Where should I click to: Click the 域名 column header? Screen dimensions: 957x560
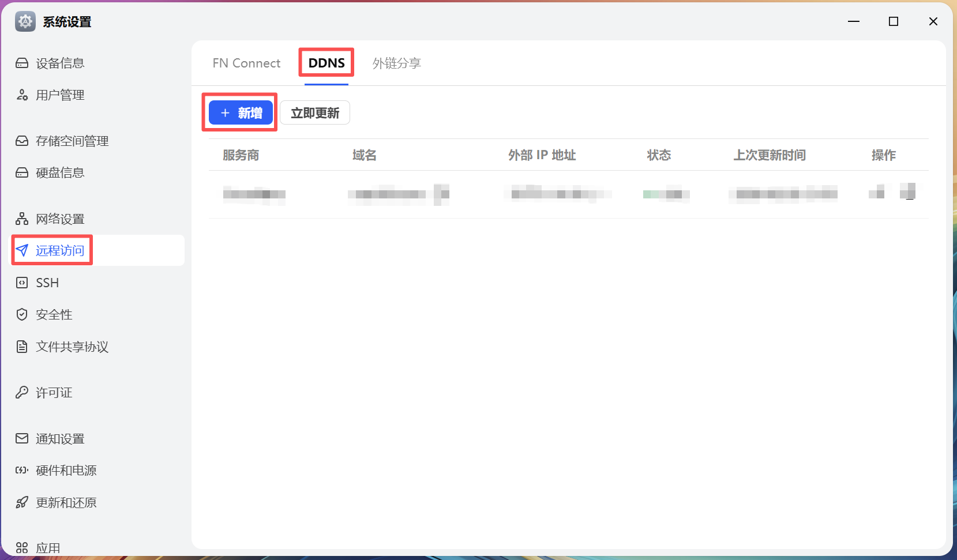[365, 155]
